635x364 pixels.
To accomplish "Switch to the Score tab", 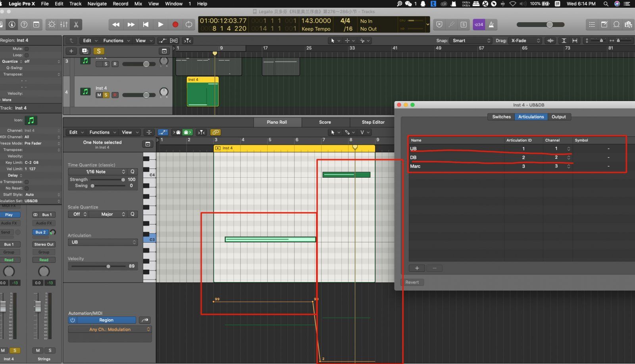I will coord(325,122).
